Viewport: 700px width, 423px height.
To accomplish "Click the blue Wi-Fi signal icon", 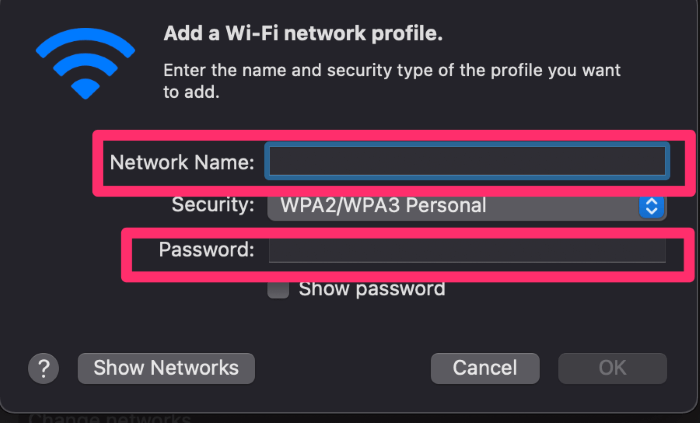I will [85, 63].
